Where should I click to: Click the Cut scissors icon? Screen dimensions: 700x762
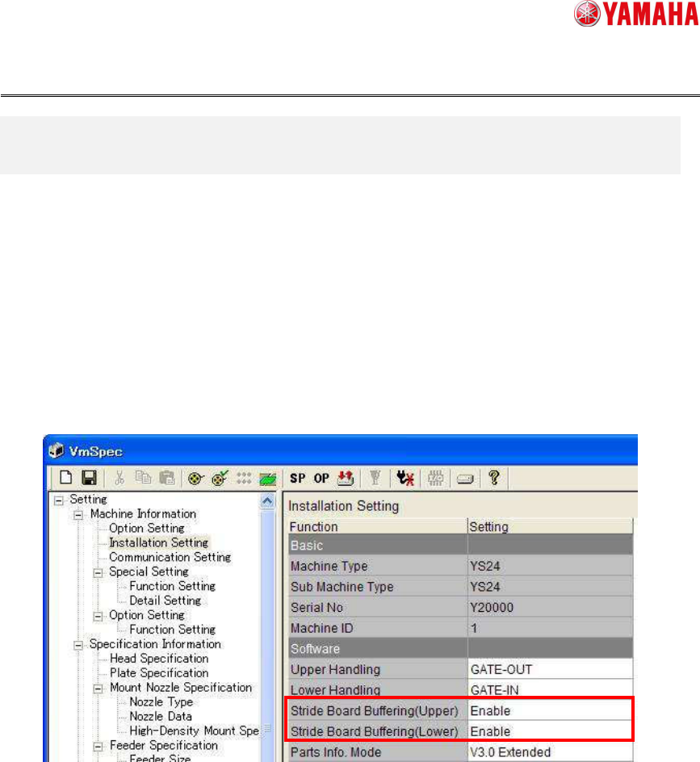click(119, 478)
